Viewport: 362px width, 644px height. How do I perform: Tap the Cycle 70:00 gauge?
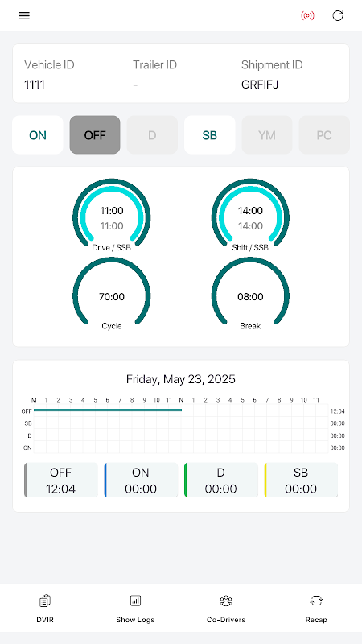(112, 294)
